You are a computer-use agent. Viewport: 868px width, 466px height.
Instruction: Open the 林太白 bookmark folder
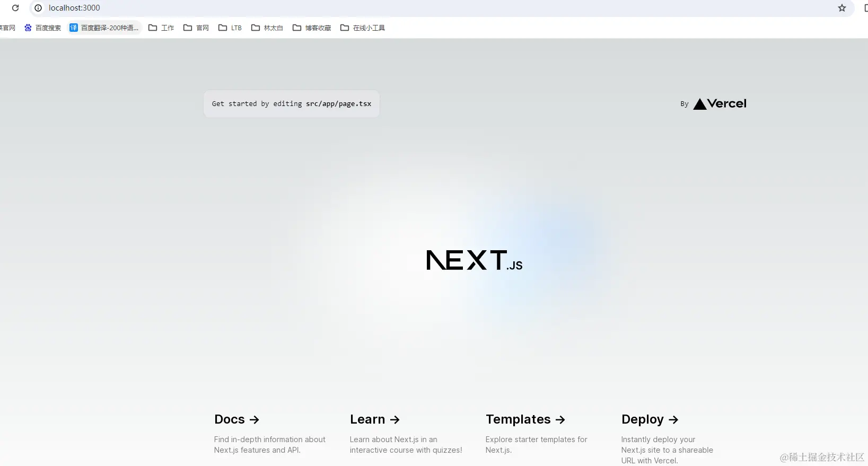[x=267, y=28]
